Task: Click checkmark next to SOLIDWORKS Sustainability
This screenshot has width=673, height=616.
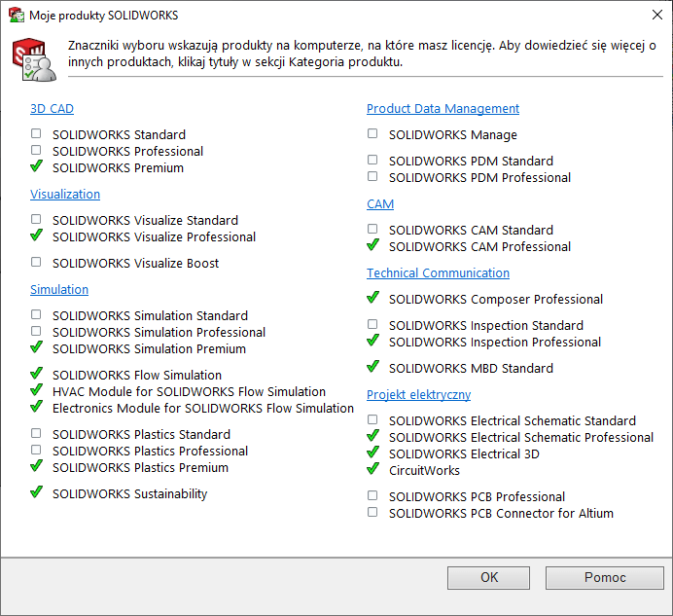Action: [37, 491]
